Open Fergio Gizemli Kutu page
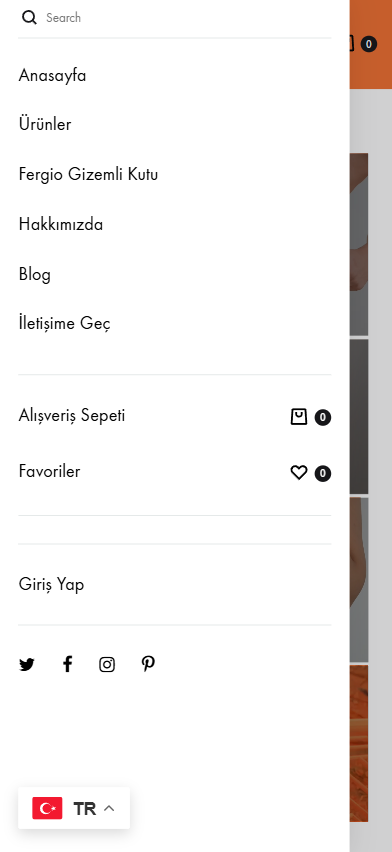 coord(89,174)
